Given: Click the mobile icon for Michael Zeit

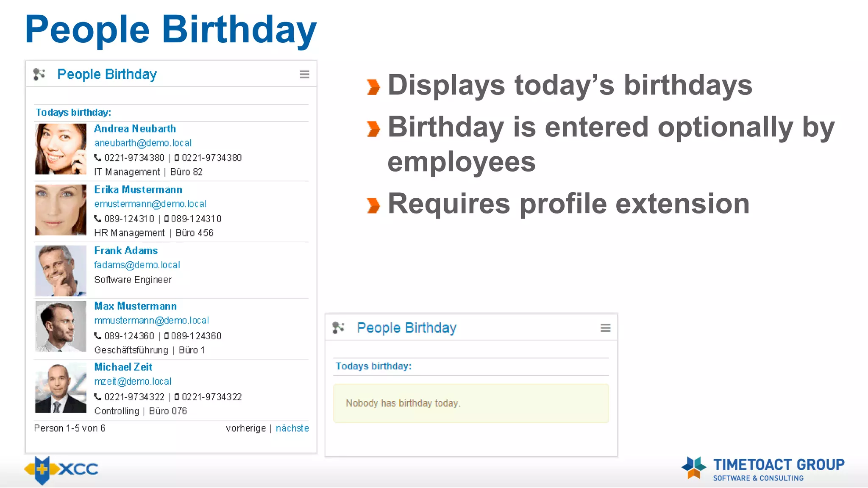Looking at the screenshot, I should tap(177, 397).
